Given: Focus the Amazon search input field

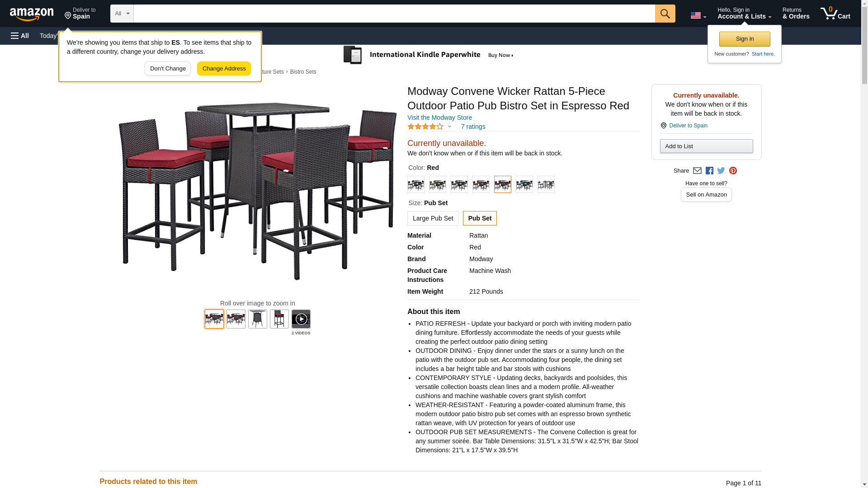Looking at the screenshot, I should pyautogui.click(x=394, y=14).
